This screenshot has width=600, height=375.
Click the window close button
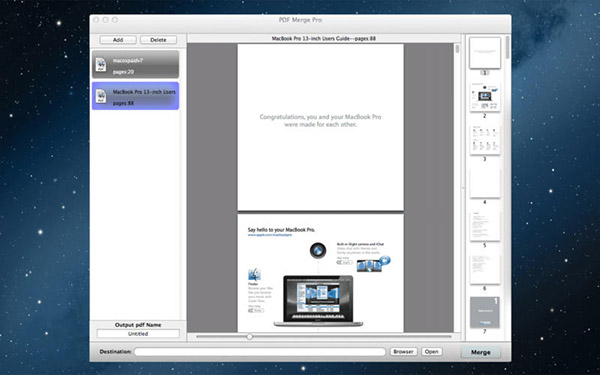(x=96, y=20)
